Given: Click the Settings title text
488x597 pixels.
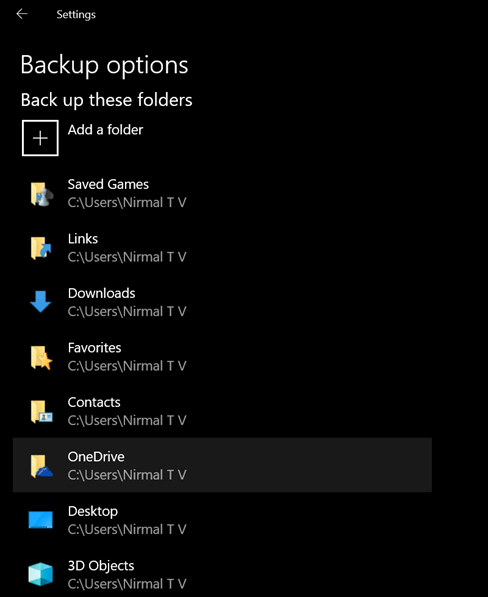Looking at the screenshot, I should coord(76,14).
